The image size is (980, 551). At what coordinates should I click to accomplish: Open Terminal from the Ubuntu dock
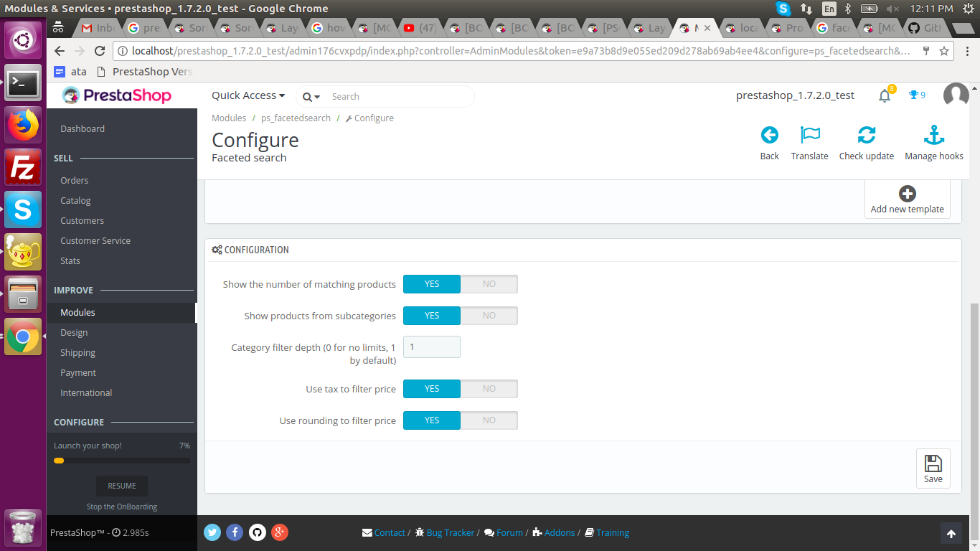tap(23, 83)
